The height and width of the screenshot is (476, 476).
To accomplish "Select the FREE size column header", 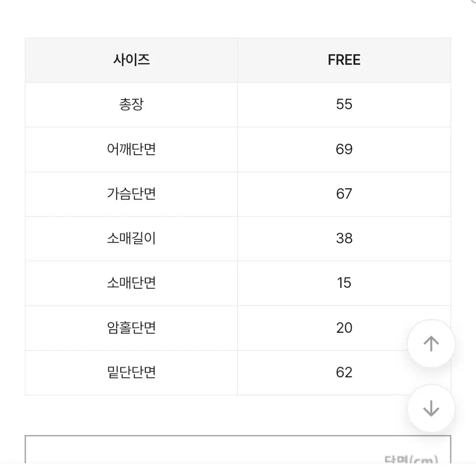I will pos(344,60).
